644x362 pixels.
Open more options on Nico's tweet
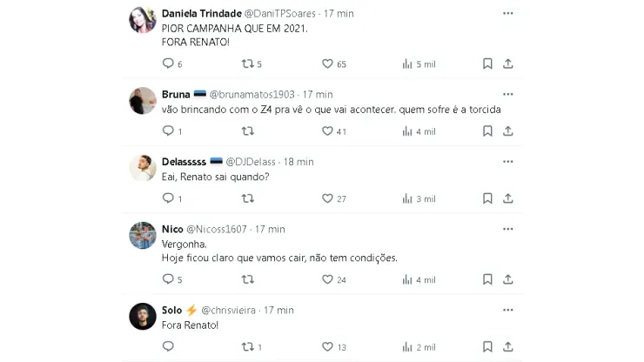507,228
